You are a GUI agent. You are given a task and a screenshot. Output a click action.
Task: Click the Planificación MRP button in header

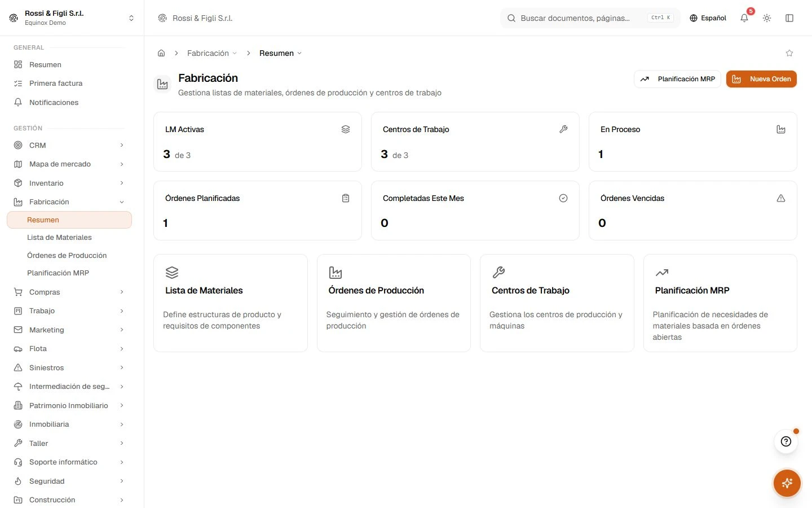pos(677,79)
